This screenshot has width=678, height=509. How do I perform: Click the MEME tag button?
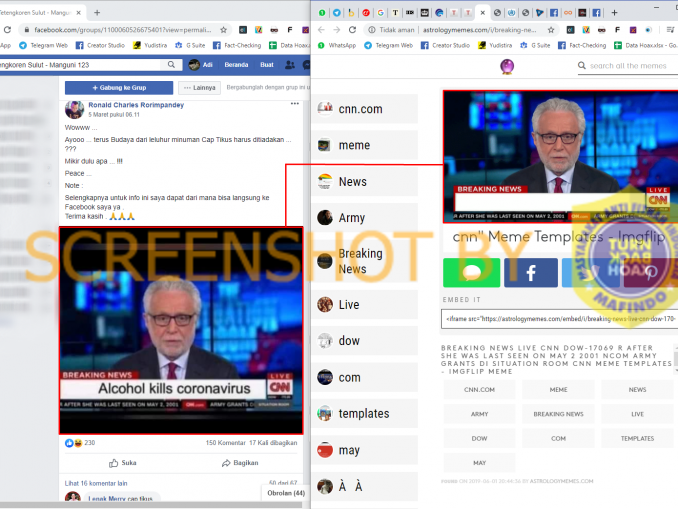pyautogui.click(x=558, y=390)
